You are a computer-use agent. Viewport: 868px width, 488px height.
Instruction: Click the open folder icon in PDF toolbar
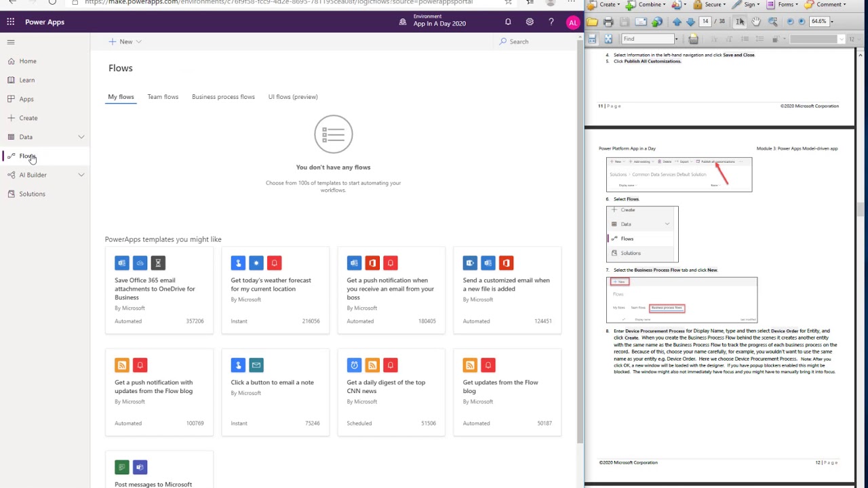592,22
